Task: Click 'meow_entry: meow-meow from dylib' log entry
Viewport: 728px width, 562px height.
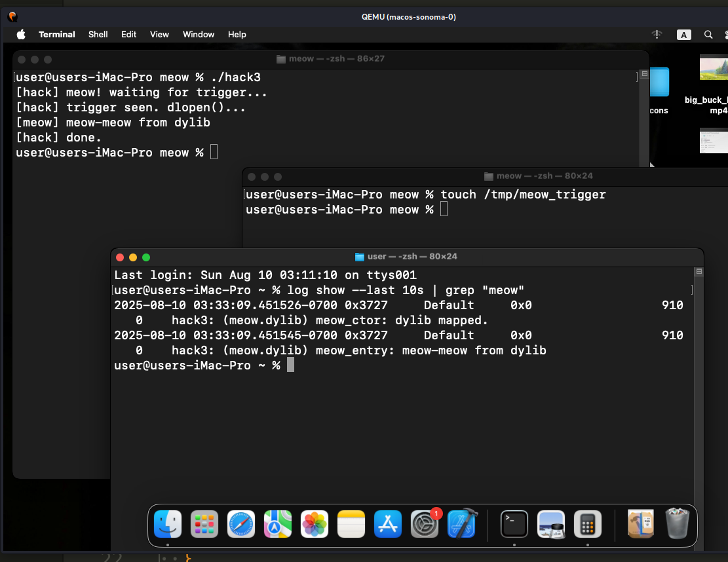Action: click(x=431, y=350)
